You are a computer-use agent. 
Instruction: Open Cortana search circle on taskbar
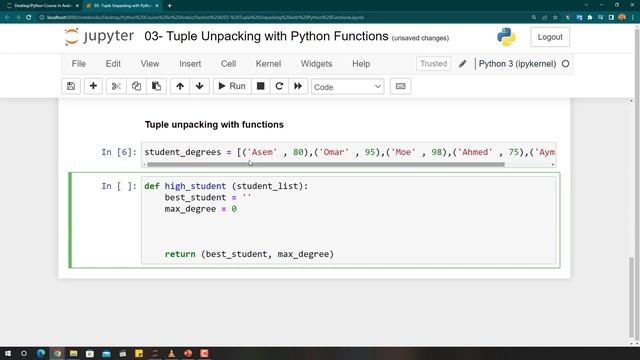click(x=24, y=353)
